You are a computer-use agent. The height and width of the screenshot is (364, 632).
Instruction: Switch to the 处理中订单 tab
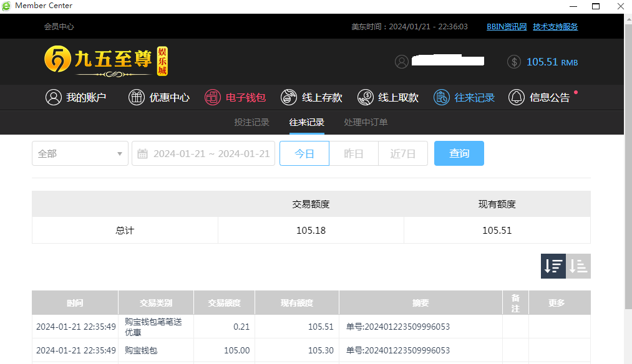pos(366,122)
